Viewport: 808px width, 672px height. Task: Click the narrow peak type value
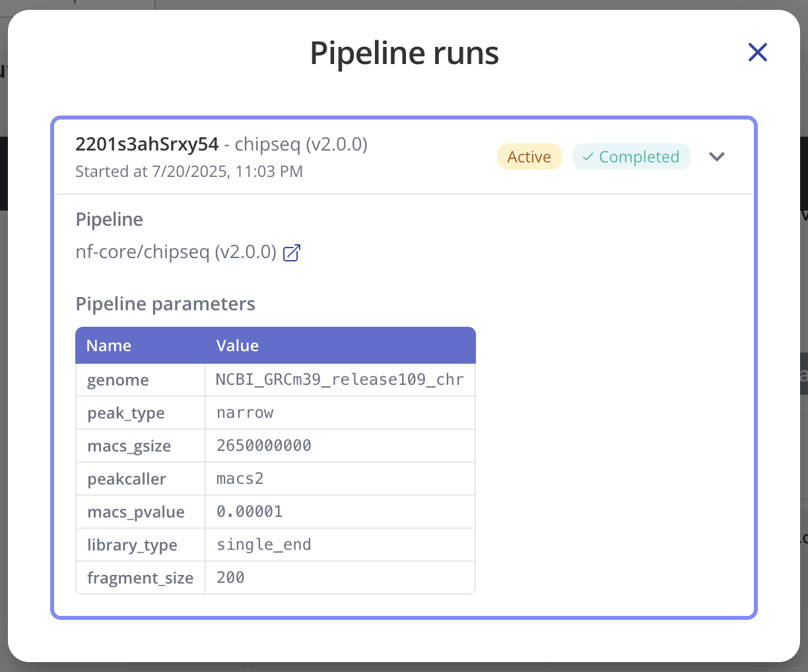click(245, 413)
